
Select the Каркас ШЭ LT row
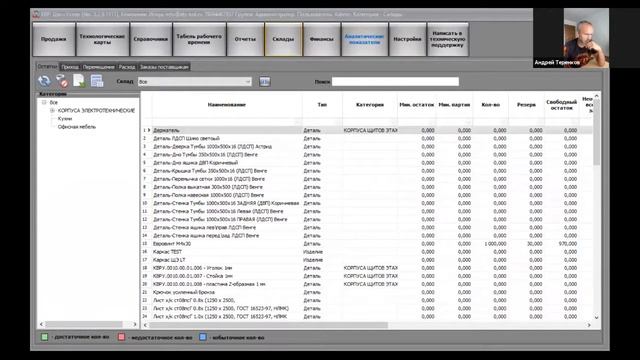point(367,260)
